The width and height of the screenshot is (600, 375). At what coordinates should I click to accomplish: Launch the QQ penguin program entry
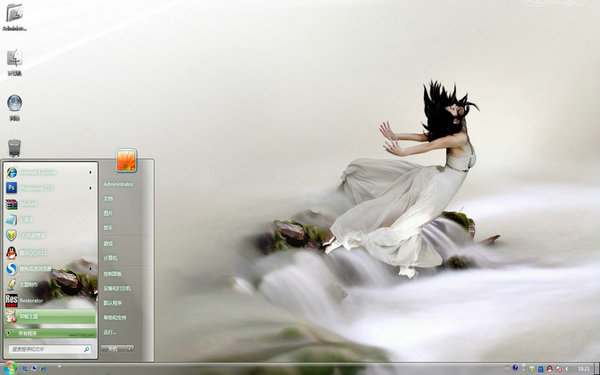(x=50, y=253)
